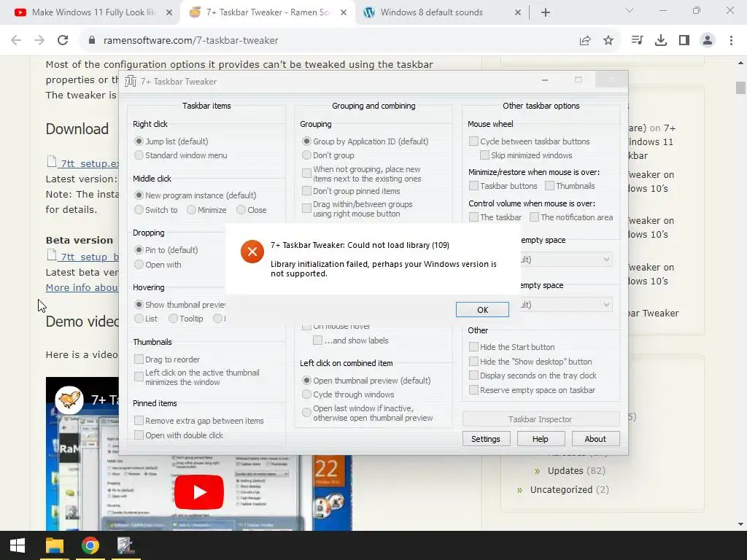Screen dimensions: 747x560
Task: Close the Windows 8 default sounds tab
Action: coord(518,12)
